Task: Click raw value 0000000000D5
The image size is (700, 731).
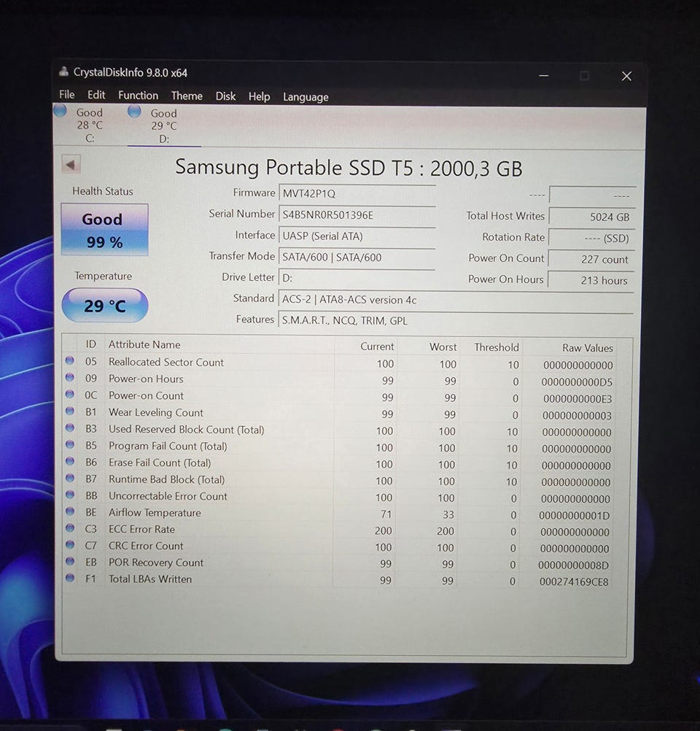Action: (577, 382)
